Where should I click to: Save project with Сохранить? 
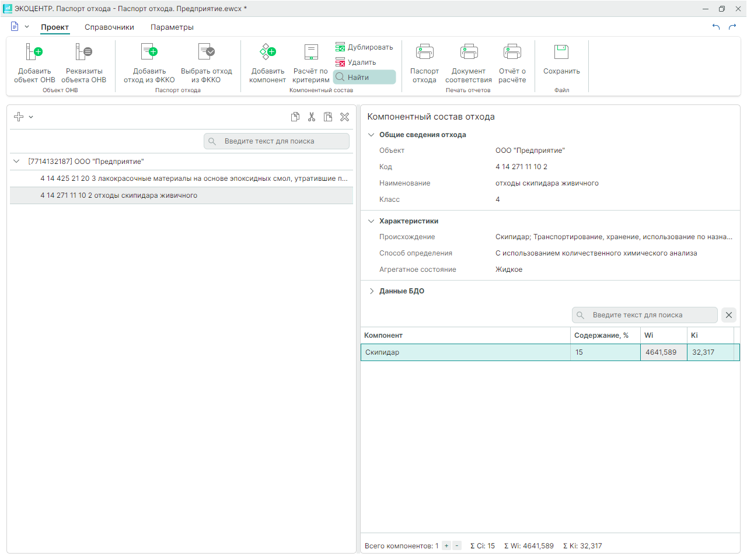561,60
